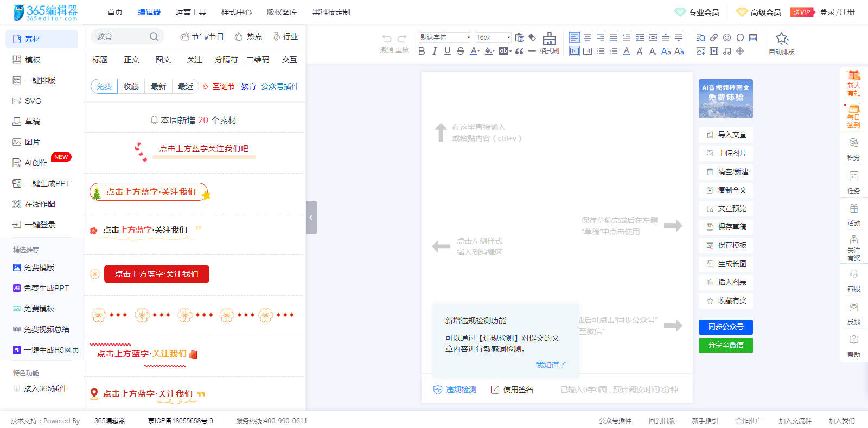
Task: Click the search magnifier in the 教育 box
Action: point(154,36)
